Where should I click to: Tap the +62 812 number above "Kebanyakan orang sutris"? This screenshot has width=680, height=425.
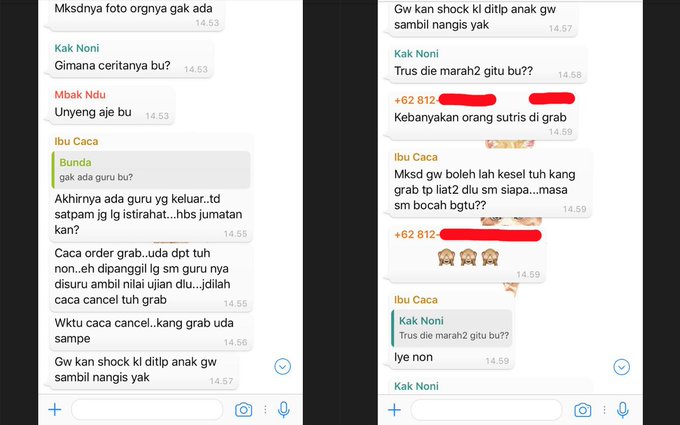[x=415, y=100]
